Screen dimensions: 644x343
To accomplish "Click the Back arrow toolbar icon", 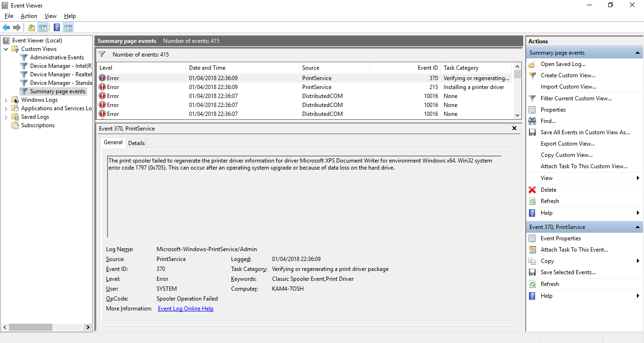I will pyautogui.click(x=6, y=27).
